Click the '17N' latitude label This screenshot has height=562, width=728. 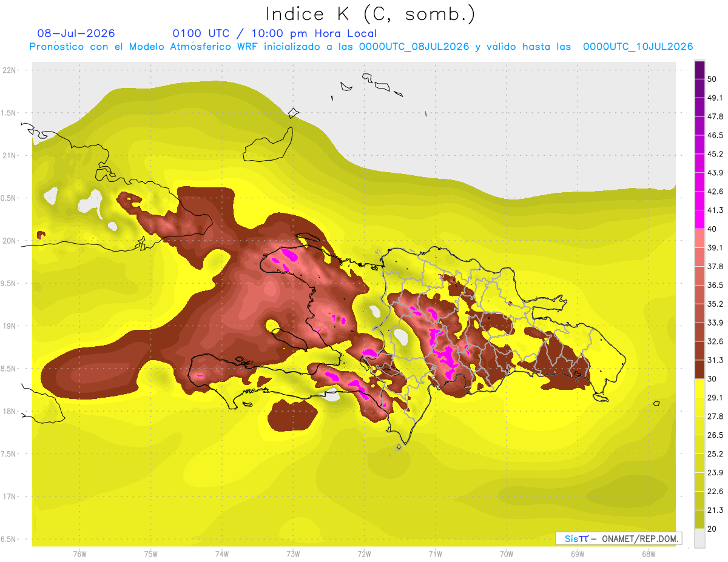10,497
